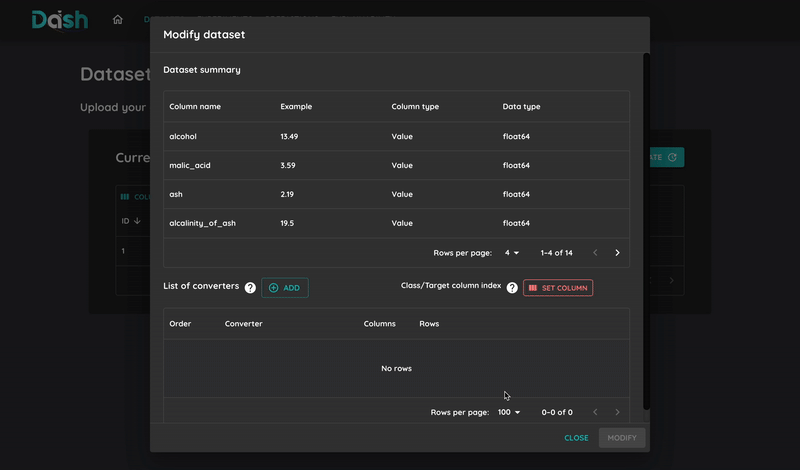The image size is (800, 470).
Task: Open help for Class/Target column index
Action: coord(512,288)
